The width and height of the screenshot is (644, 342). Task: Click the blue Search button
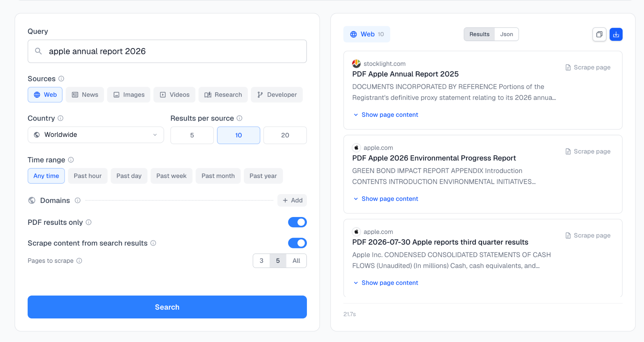(167, 307)
